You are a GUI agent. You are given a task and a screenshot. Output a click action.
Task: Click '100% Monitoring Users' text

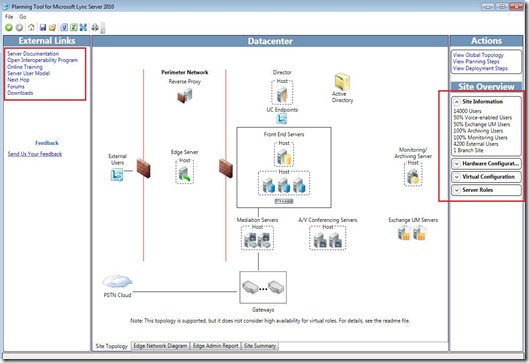pyautogui.click(x=480, y=137)
